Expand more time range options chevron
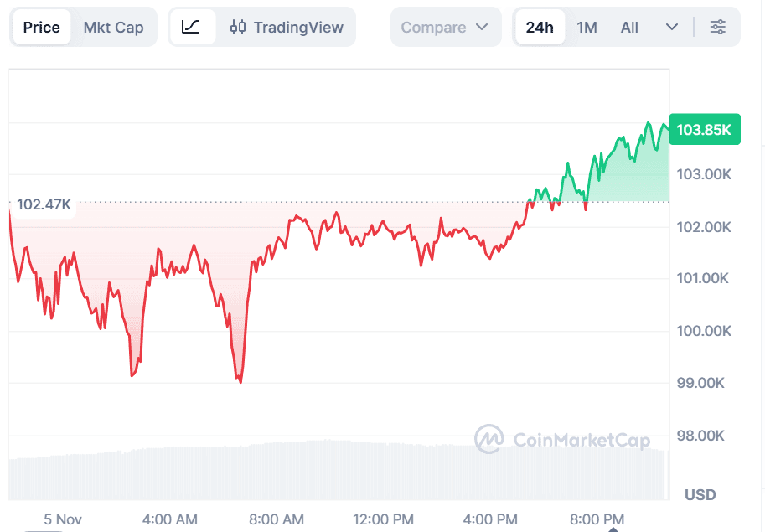This screenshot has width=765, height=532. point(671,27)
